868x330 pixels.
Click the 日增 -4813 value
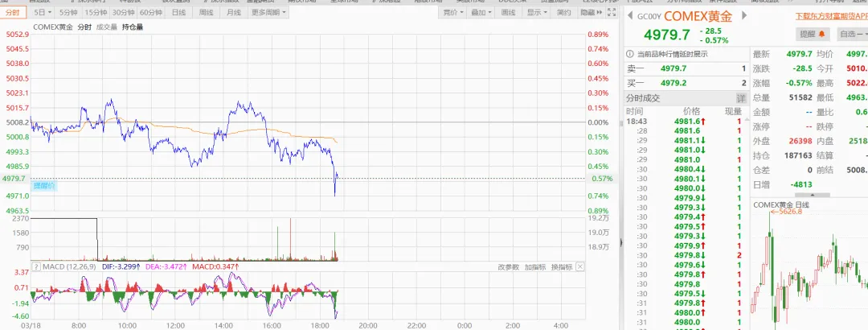point(801,184)
